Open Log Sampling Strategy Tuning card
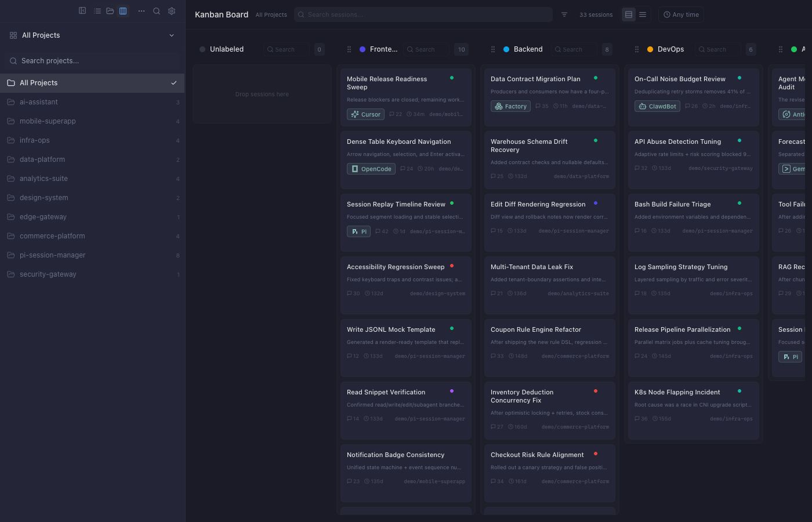This screenshot has height=522, width=812. tap(694, 285)
